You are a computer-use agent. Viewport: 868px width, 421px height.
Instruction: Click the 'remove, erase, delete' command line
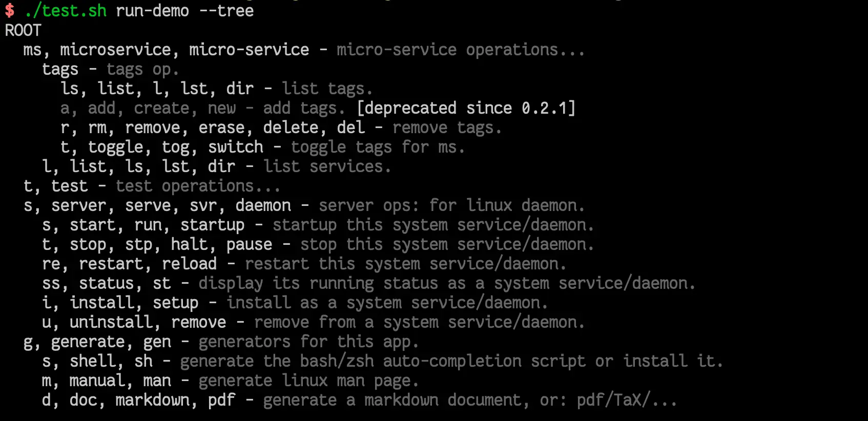tap(281, 128)
